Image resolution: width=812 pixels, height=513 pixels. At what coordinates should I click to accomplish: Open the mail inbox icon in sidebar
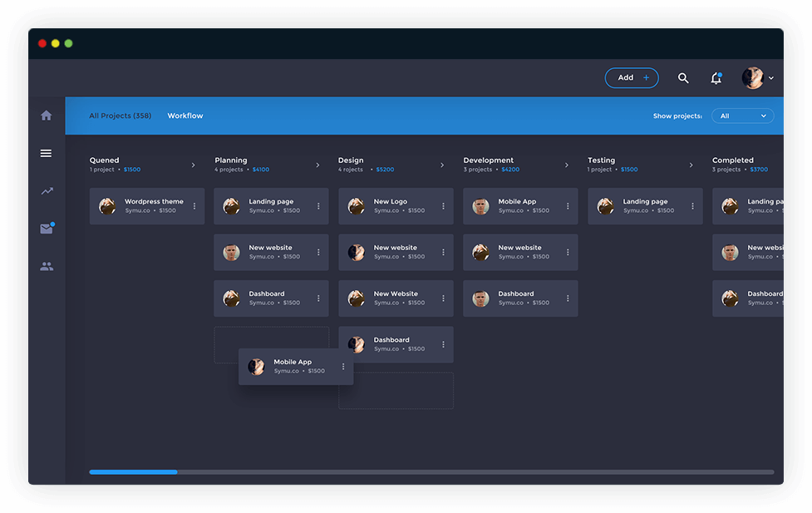(47, 229)
